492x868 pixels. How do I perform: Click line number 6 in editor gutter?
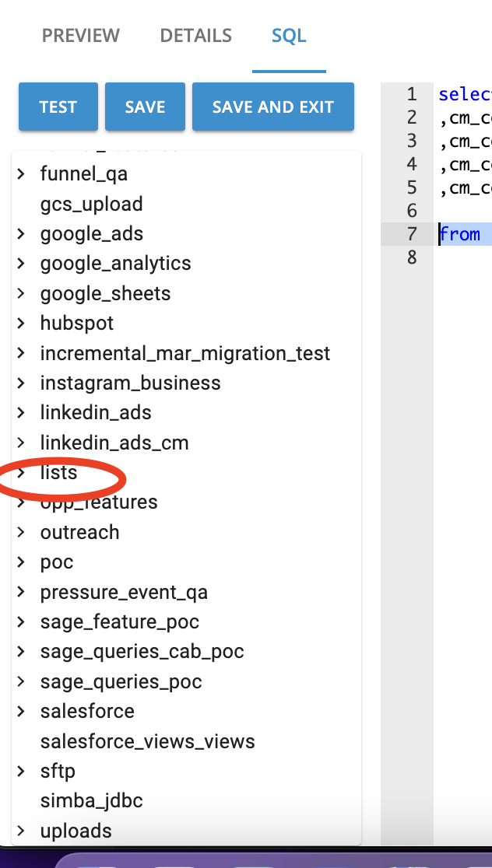(411, 211)
